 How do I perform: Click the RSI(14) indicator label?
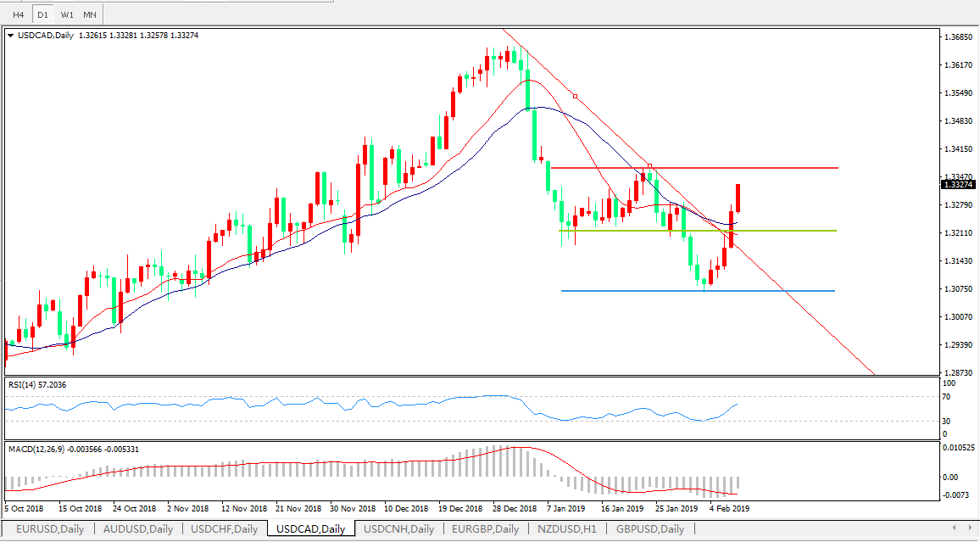[37, 385]
